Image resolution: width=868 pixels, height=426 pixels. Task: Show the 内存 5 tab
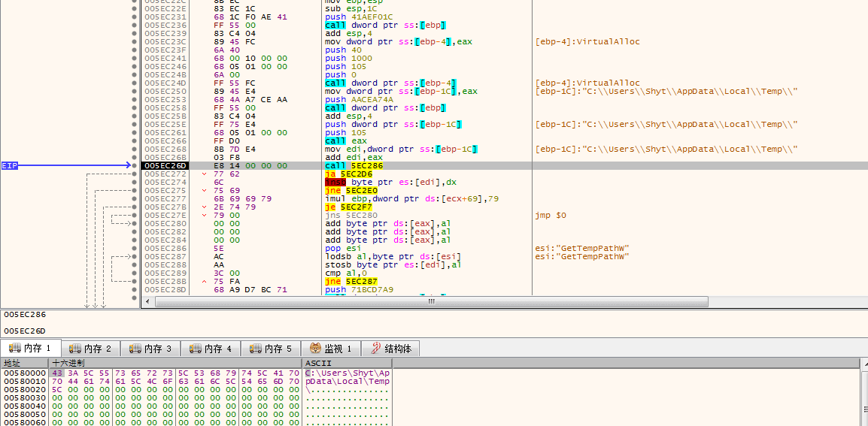(x=272, y=349)
